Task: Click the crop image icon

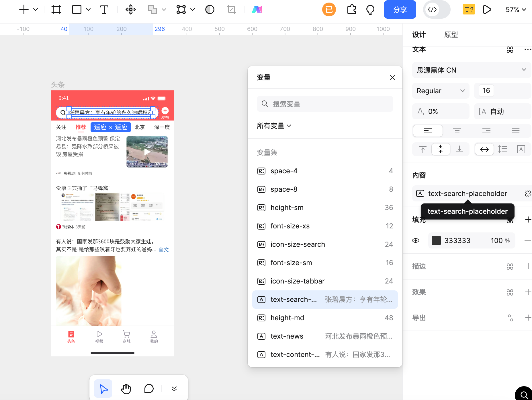Action: [x=232, y=9]
